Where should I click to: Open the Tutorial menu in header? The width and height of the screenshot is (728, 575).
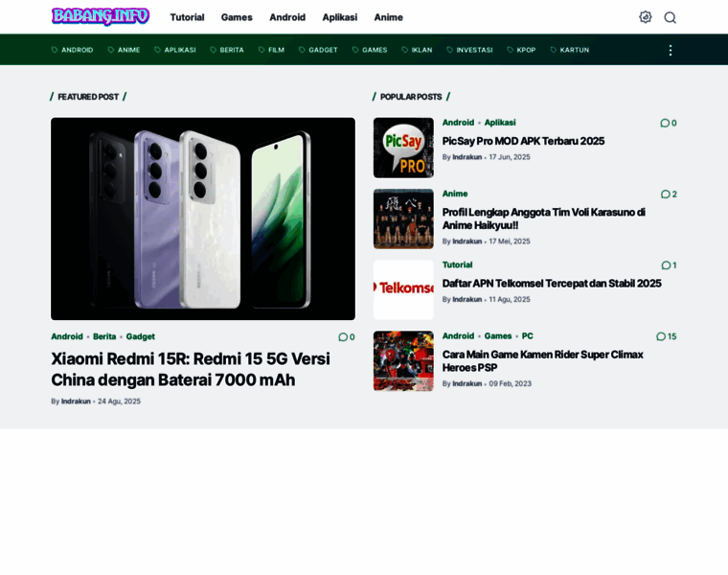pyautogui.click(x=187, y=17)
